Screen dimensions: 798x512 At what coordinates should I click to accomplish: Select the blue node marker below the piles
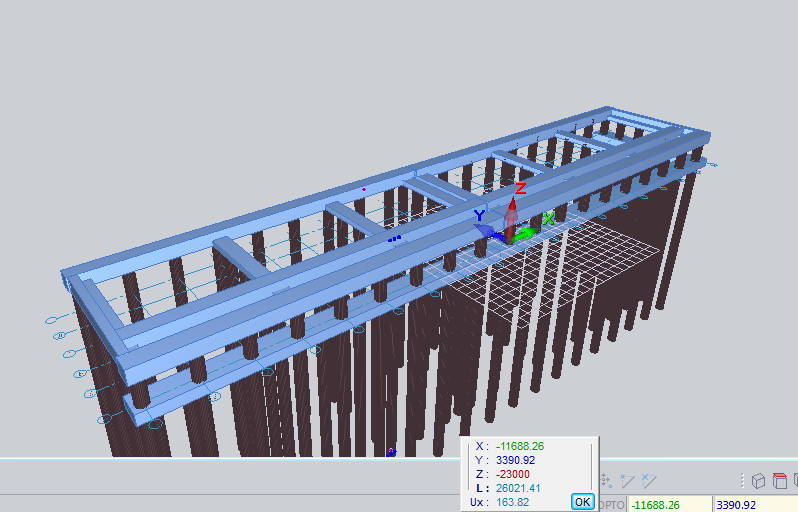pyautogui.click(x=391, y=452)
